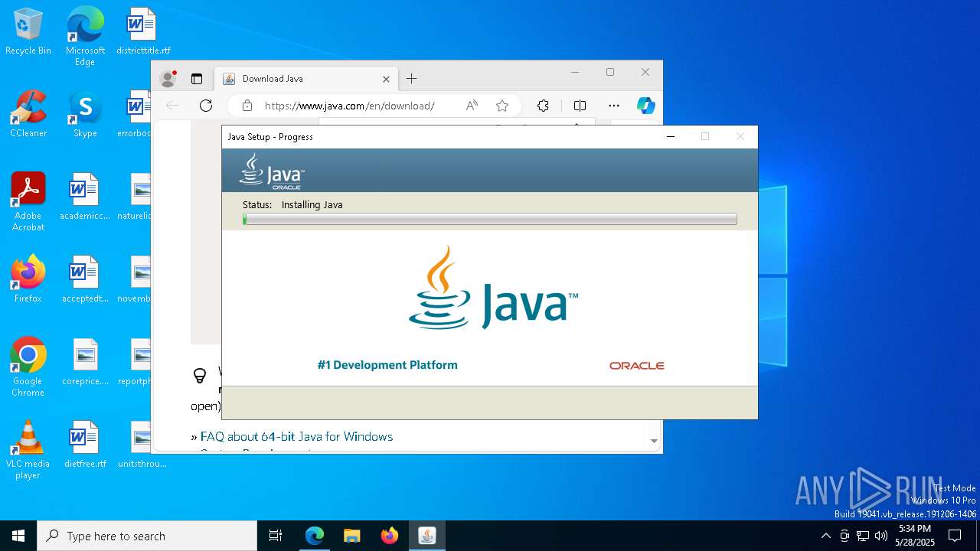The image size is (980, 551).
Task: Minimize the Edge browser window
Action: [x=575, y=72]
